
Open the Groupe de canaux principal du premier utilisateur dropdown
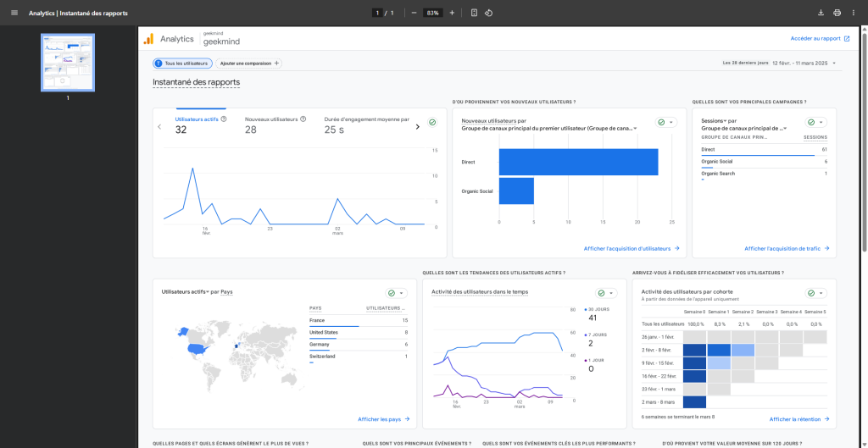pos(549,129)
